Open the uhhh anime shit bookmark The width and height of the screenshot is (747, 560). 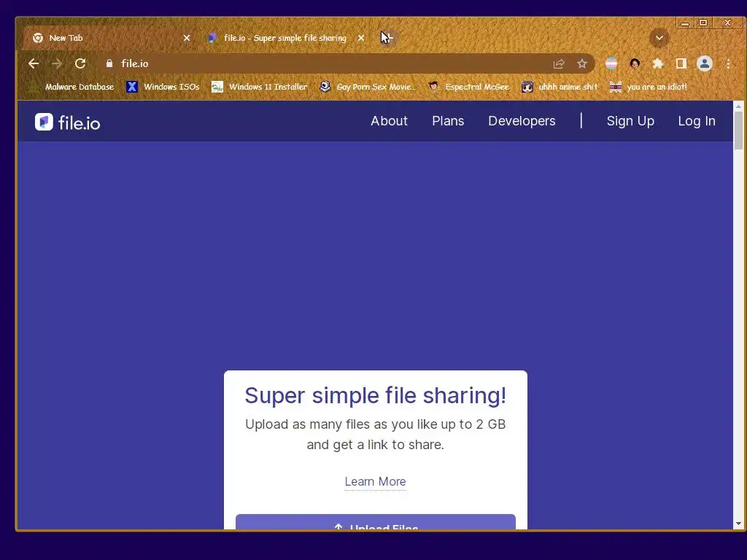560,87
